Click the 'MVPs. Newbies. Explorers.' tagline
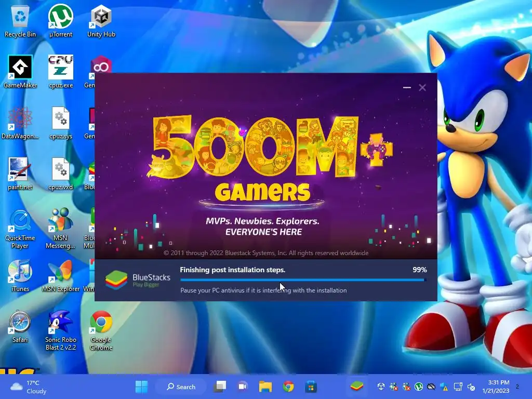Screen dimensions: 532x399 (x=262, y=221)
